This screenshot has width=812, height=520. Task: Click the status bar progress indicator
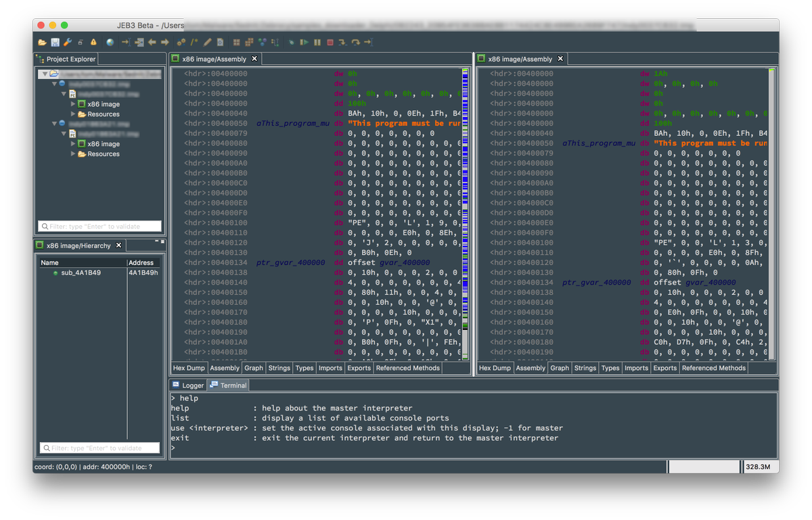tap(704, 467)
